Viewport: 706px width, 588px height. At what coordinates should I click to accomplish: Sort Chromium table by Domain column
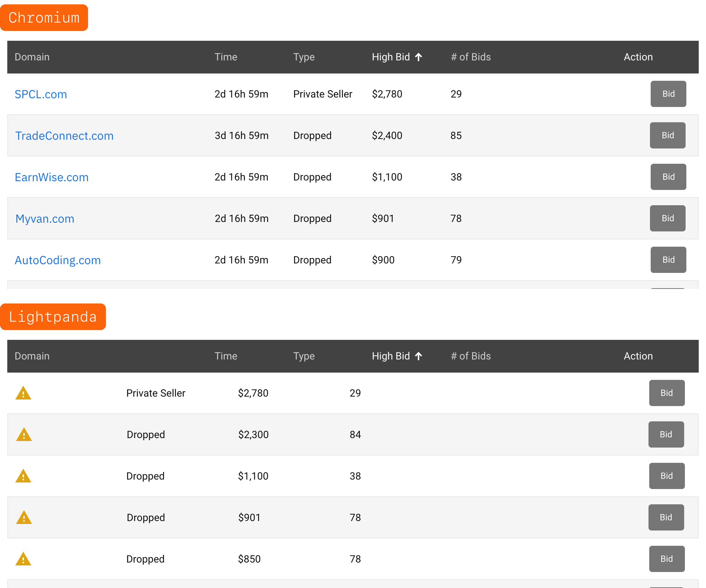pyautogui.click(x=32, y=57)
